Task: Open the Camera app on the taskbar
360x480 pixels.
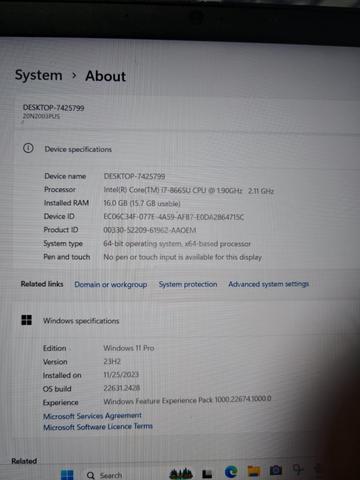Action: point(276,470)
